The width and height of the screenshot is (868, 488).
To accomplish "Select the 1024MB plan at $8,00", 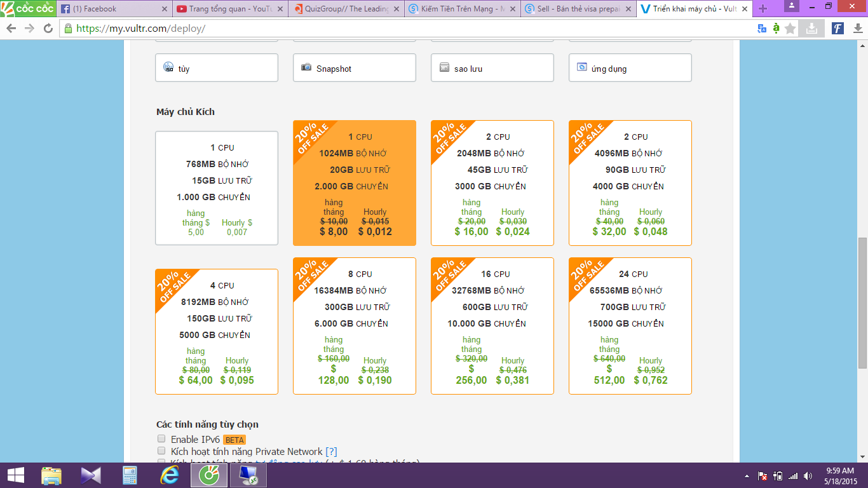I will [355, 183].
